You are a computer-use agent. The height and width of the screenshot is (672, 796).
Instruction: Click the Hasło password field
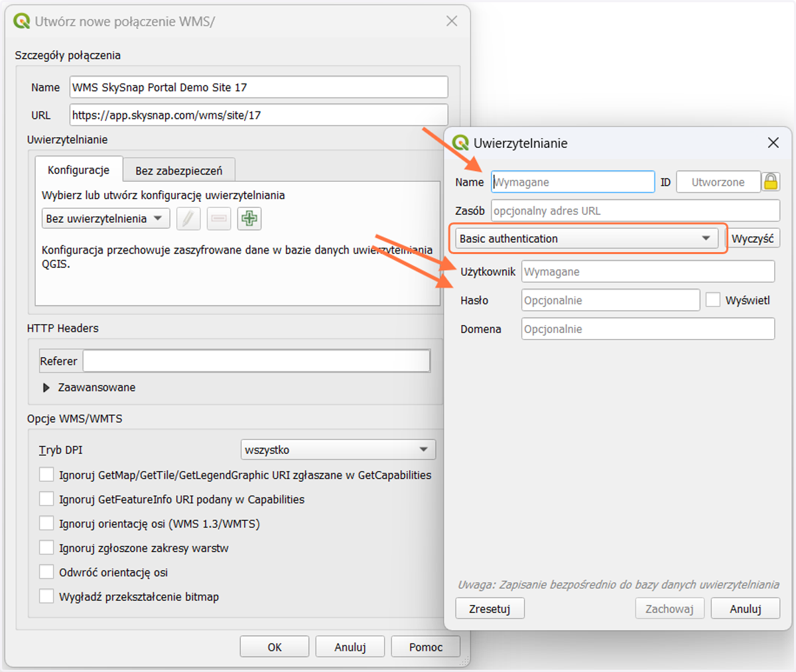click(x=611, y=300)
